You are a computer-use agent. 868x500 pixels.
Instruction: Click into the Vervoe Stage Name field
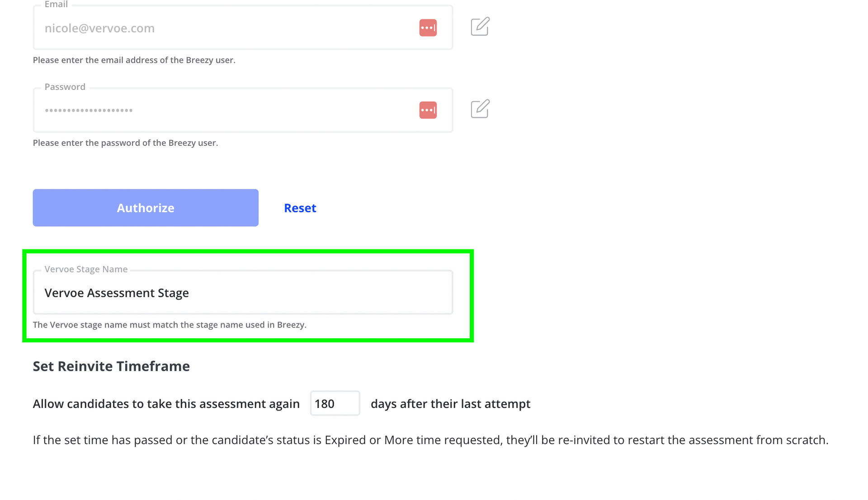tap(243, 292)
